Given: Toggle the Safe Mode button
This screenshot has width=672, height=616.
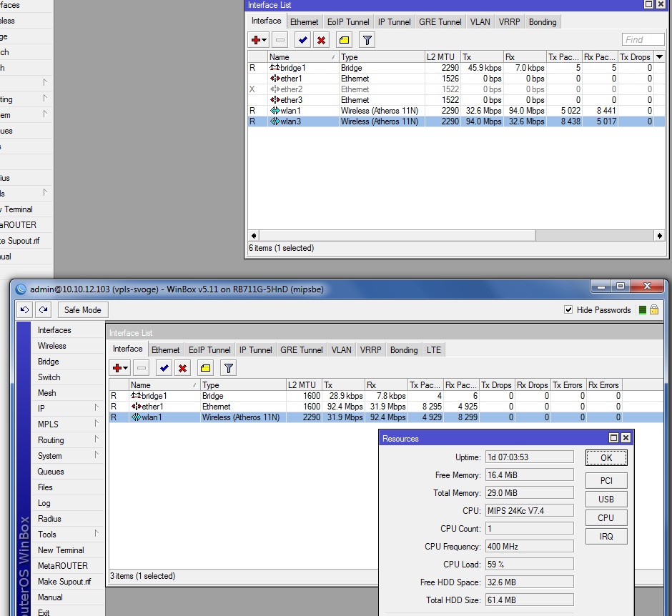Looking at the screenshot, I should tap(82, 309).
